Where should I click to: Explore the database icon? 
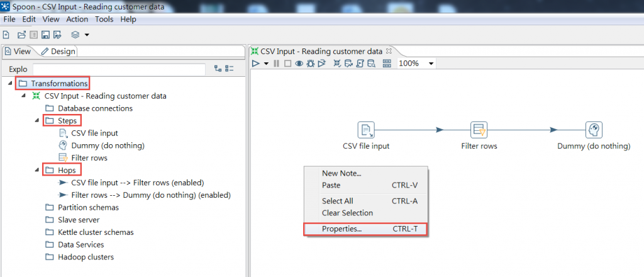click(x=371, y=64)
